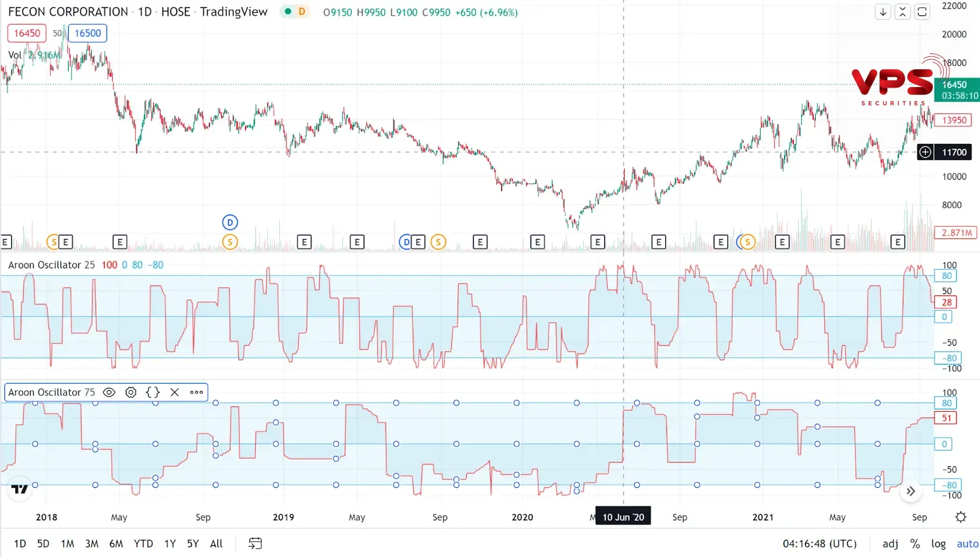This screenshot has width=980, height=557.
Task: Toggle adj dividend adjustment
Action: coord(890,544)
